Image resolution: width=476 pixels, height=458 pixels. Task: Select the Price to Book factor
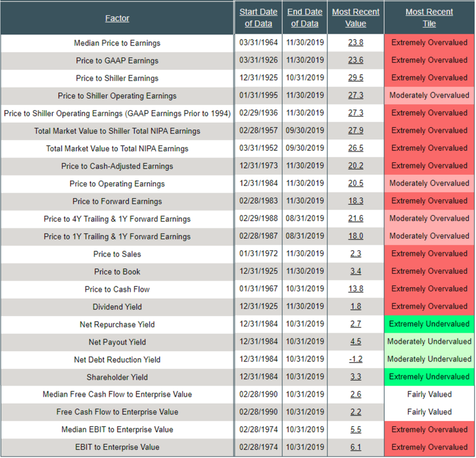coord(117,272)
